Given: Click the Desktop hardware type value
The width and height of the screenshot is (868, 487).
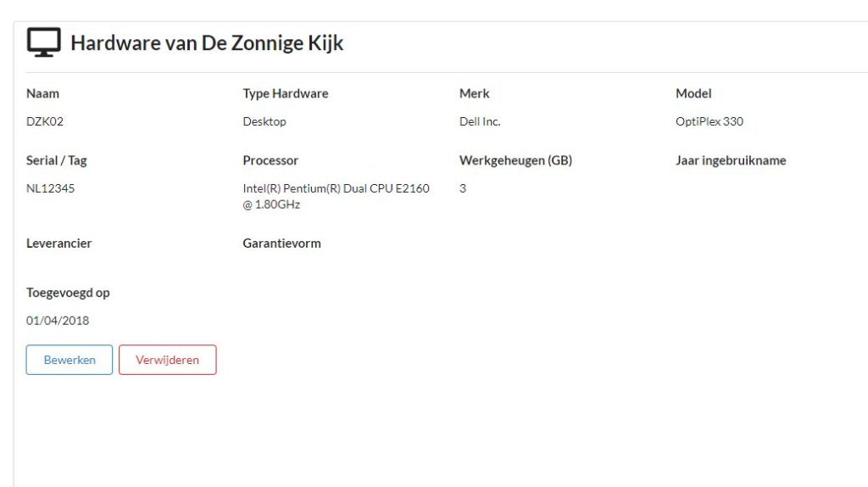Looking at the screenshot, I should 264,121.
